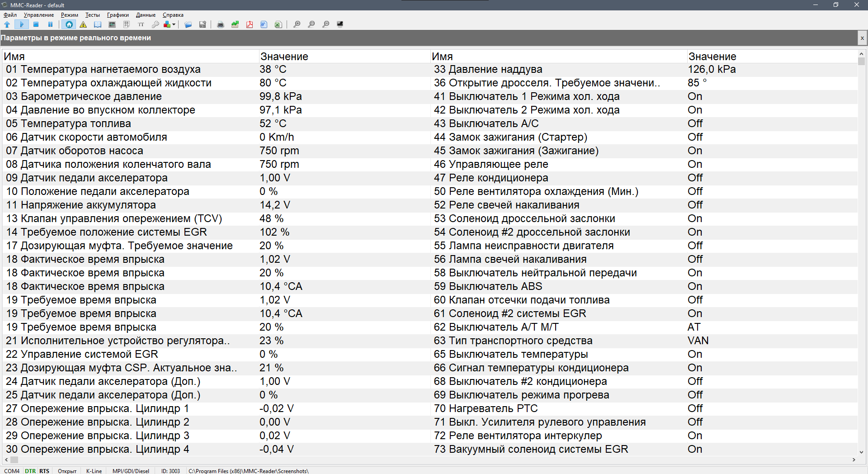This screenshot has height=474, width=868.
Task: Click the printer icon
Action: pyautogui.click(x=221, y=24)
